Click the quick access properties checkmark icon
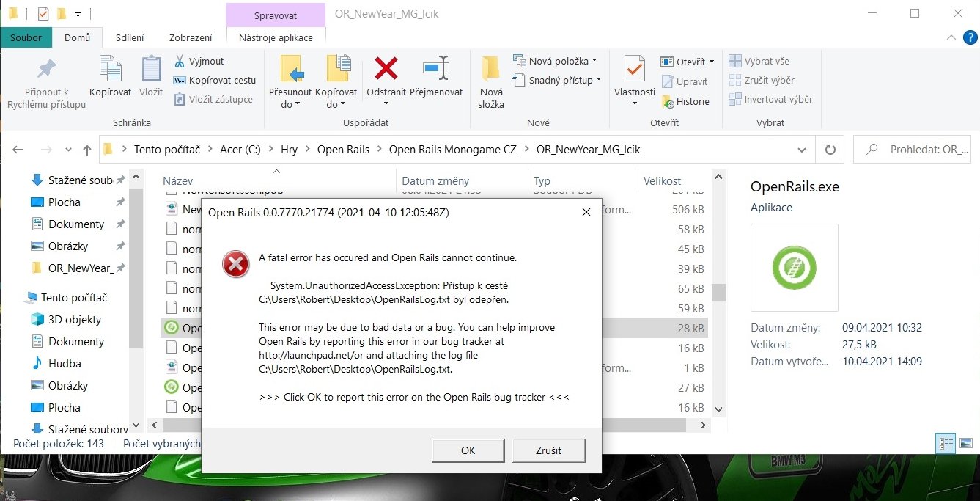Viewport: 980px width, 501px height. (x=43, y=13)
